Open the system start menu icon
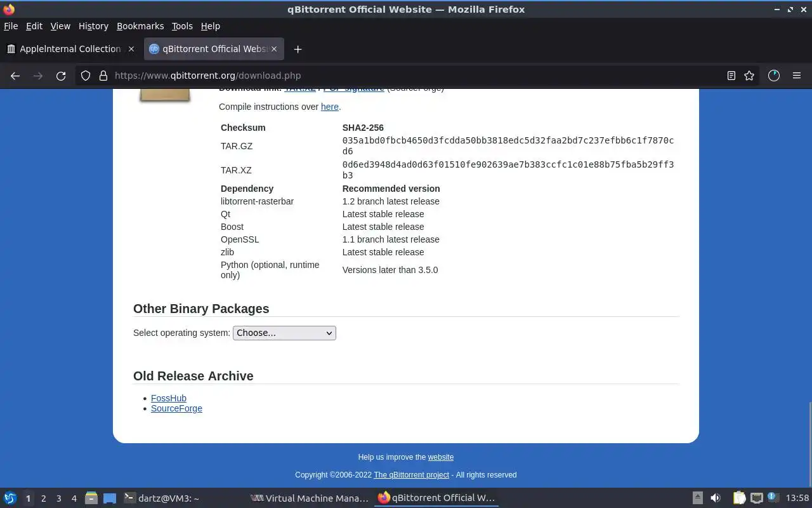The height and width of the screenshot is (508, 812). [x=10, y=498]
